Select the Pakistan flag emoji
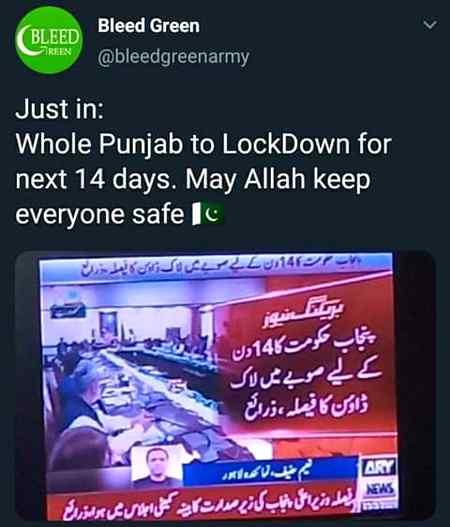 pyautogui.click(x=207, y=213)
